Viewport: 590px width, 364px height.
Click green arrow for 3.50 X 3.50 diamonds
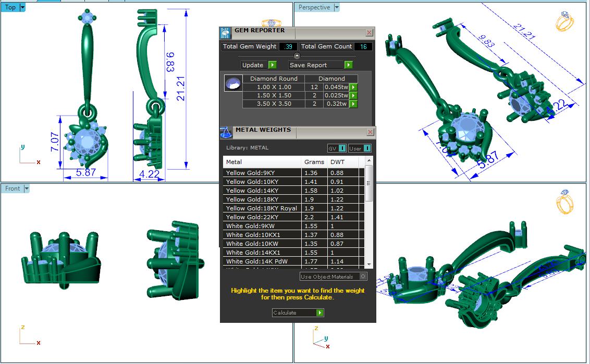tap(353, 104)
